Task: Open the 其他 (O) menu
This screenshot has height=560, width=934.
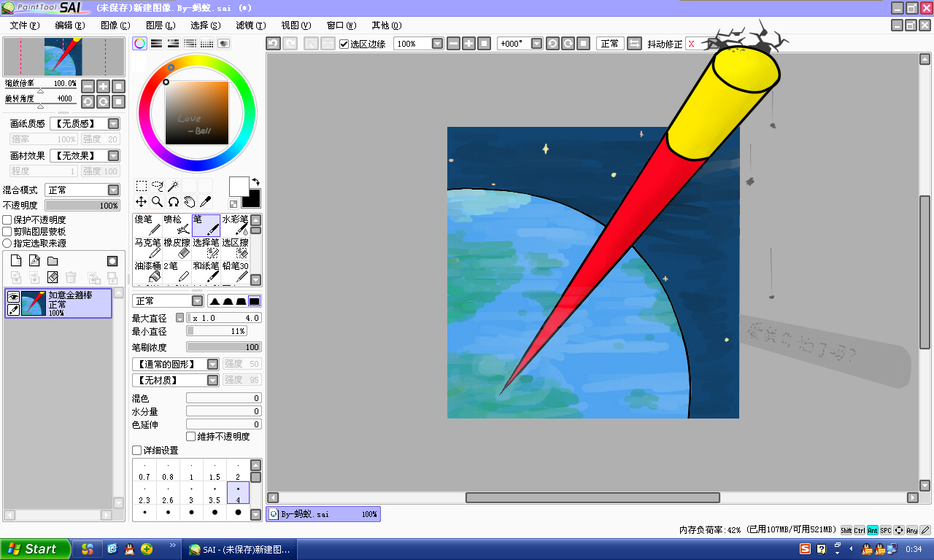Action: 386,26
